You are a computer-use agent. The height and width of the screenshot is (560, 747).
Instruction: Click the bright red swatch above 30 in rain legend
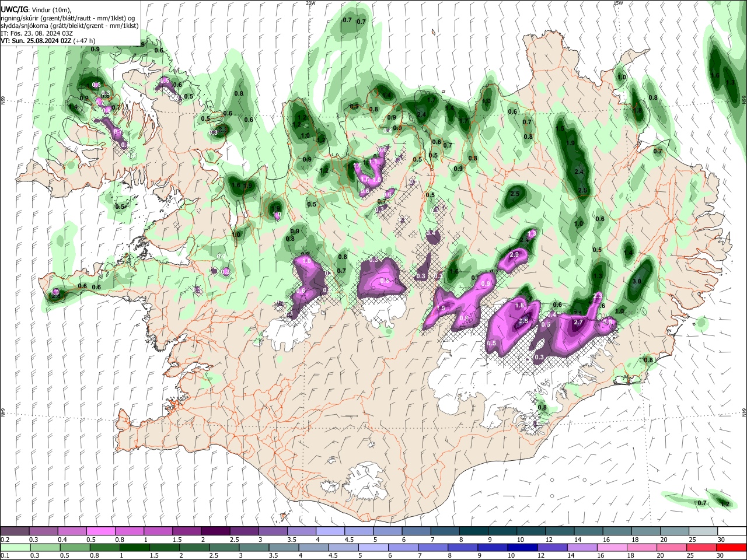732,547
